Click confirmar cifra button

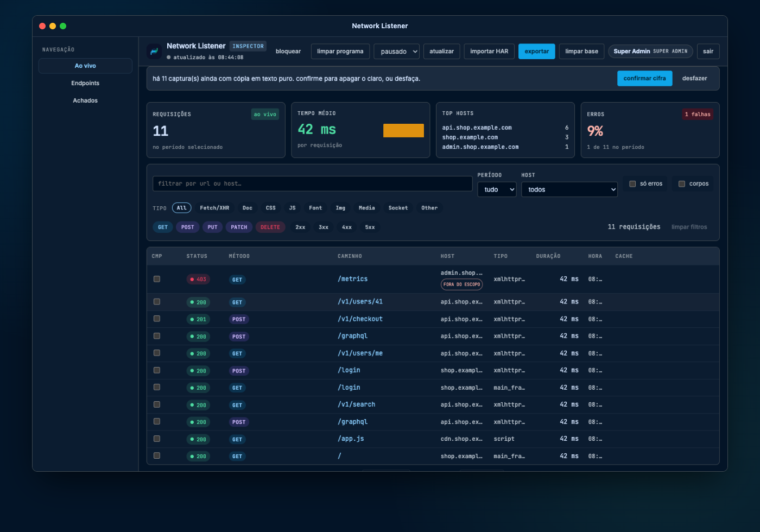645,79
